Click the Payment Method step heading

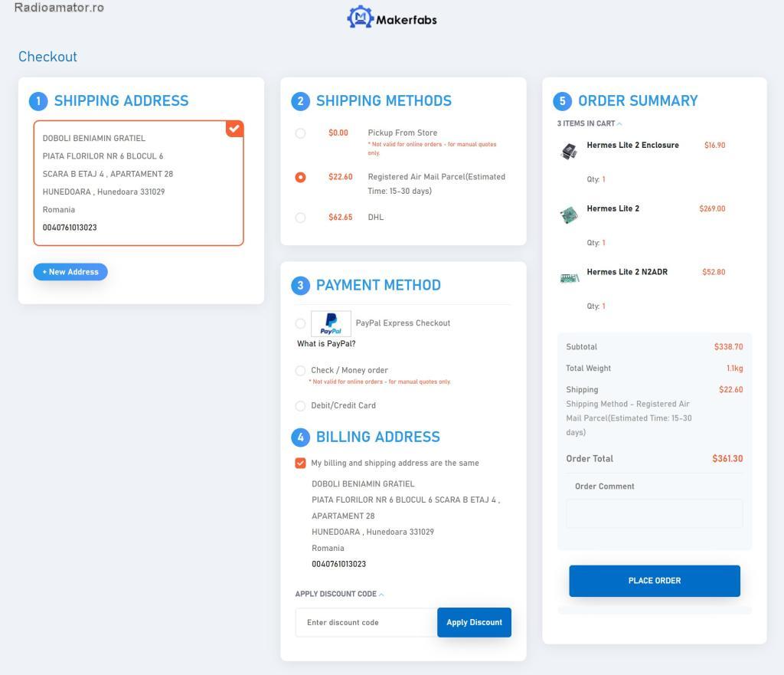click(378, 285)
